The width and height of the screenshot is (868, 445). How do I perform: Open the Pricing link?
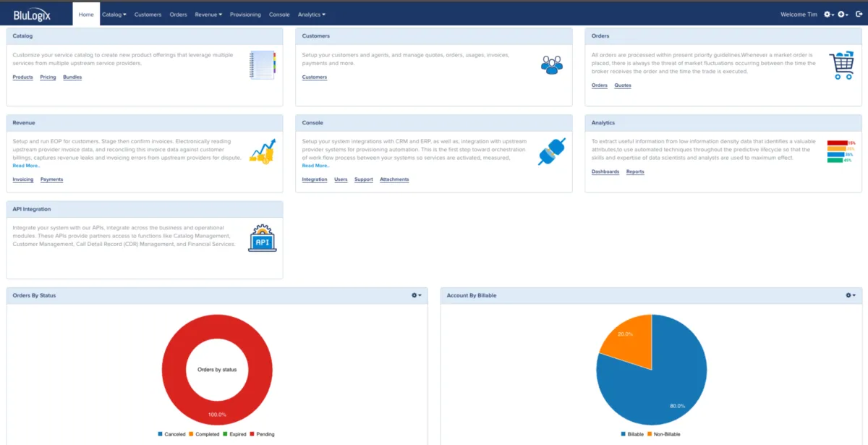tap(48, 77)
